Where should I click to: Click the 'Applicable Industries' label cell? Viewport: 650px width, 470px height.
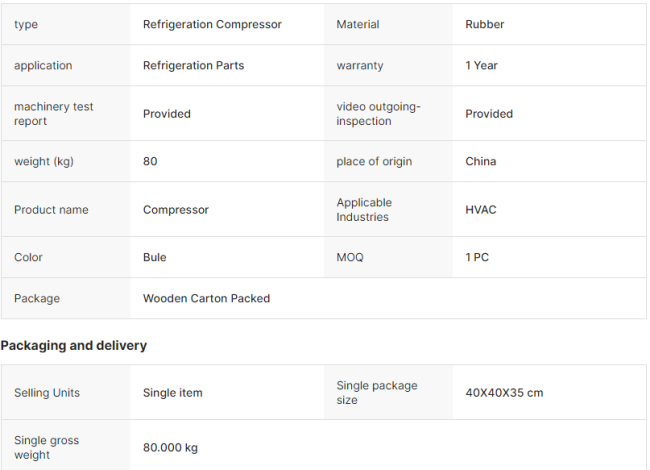click(x=364, y=209)
